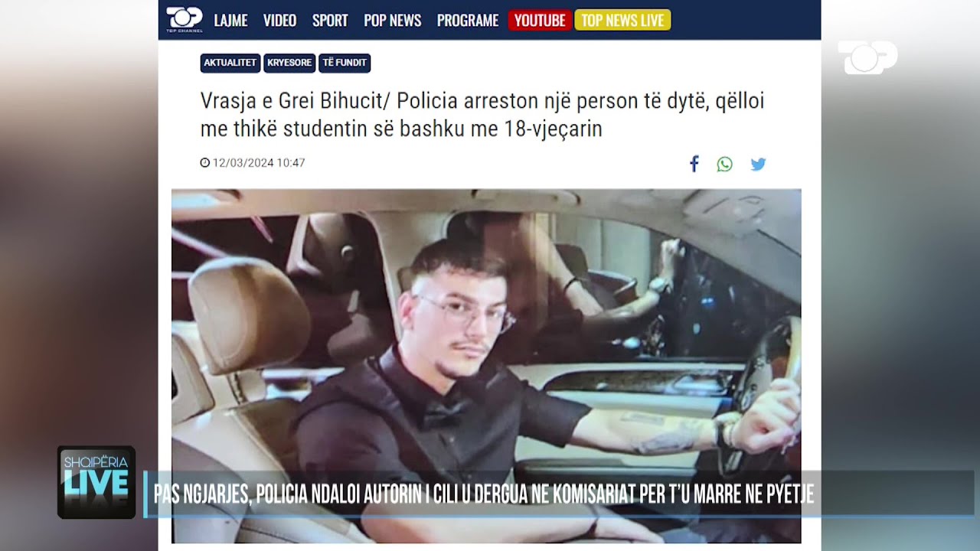
Task: Open the LAJME menu
Action: click(x=230, y=21)
